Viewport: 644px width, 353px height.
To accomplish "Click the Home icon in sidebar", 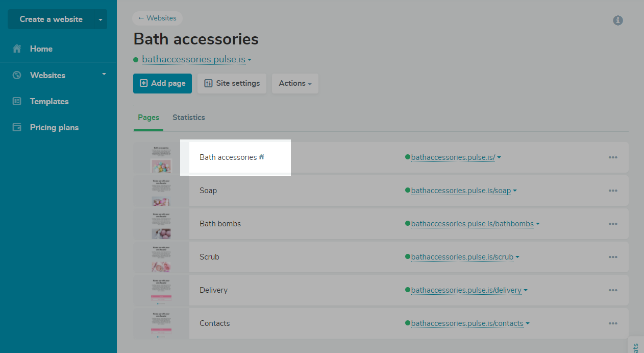I will click(17, 49).
